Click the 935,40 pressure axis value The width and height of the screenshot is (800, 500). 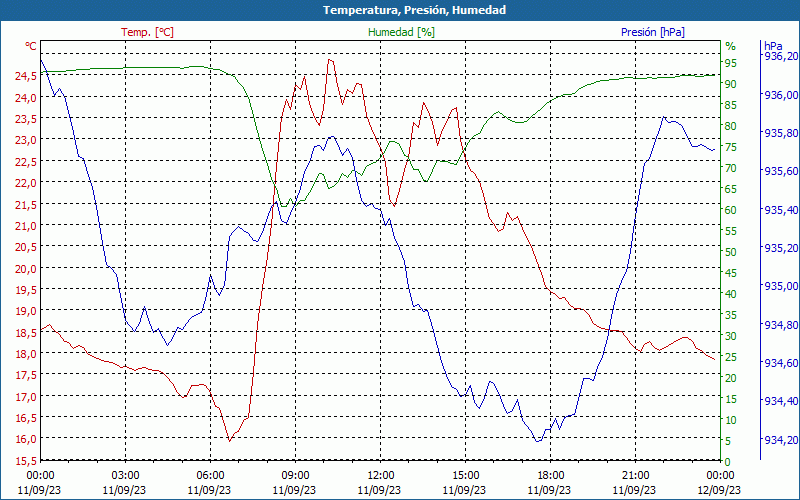coord(781,210)
